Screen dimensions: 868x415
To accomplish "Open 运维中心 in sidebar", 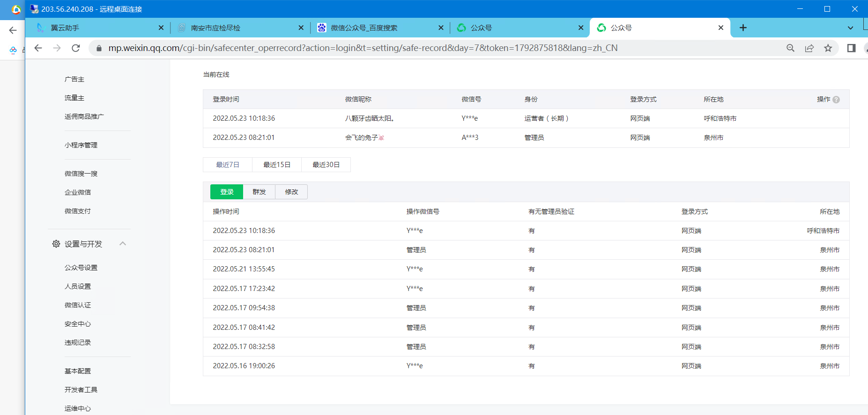I will click(x=78, y=408).
